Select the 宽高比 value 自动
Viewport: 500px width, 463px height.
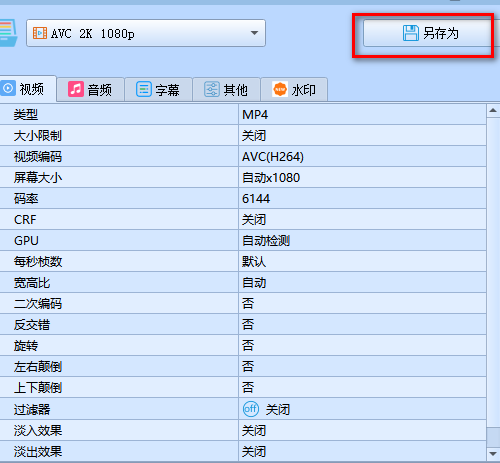(x=254, y=283)
